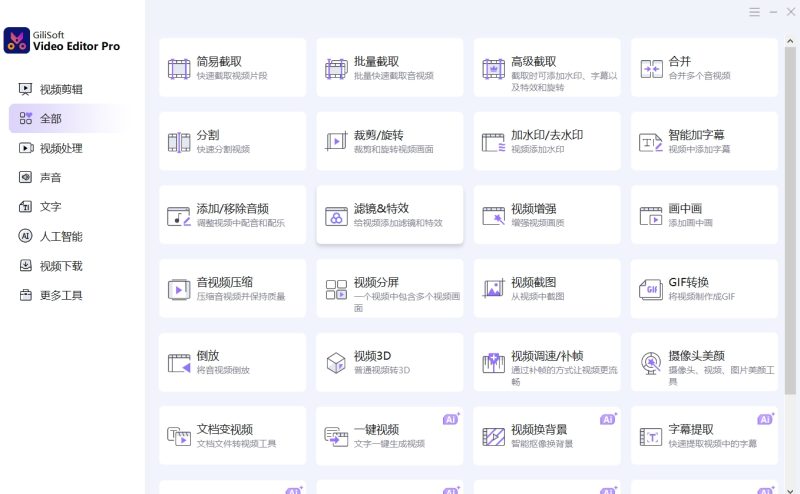Click the 倒放 reverse icon
This screenshot has height=494, width=800.
point(179,363)
